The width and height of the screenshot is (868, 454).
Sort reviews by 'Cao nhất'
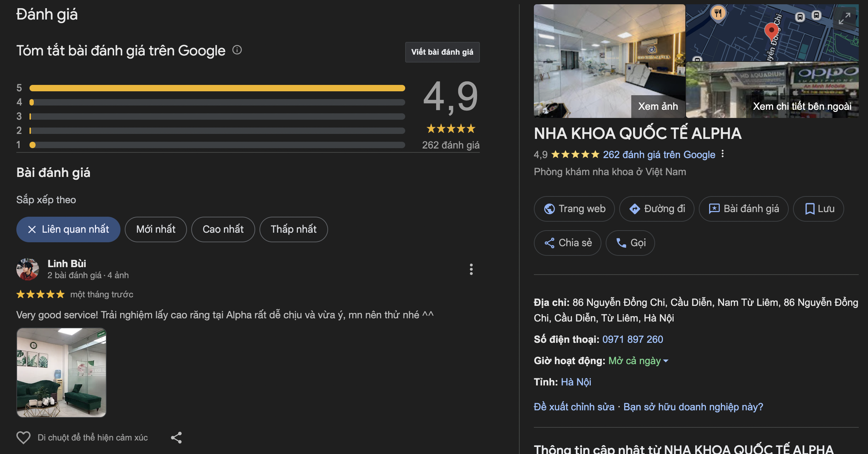[x=223, y=229]
